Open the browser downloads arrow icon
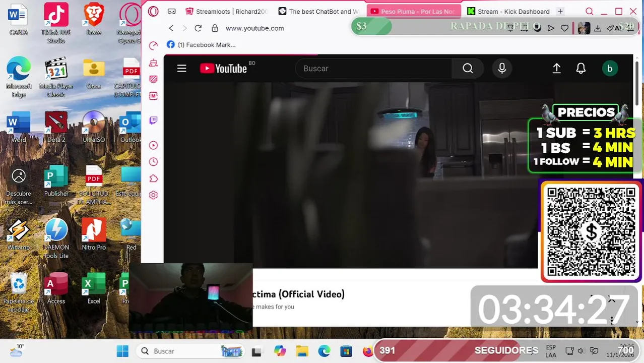The image size is (644, 363). pyautogui.click(x=598, y=28)
